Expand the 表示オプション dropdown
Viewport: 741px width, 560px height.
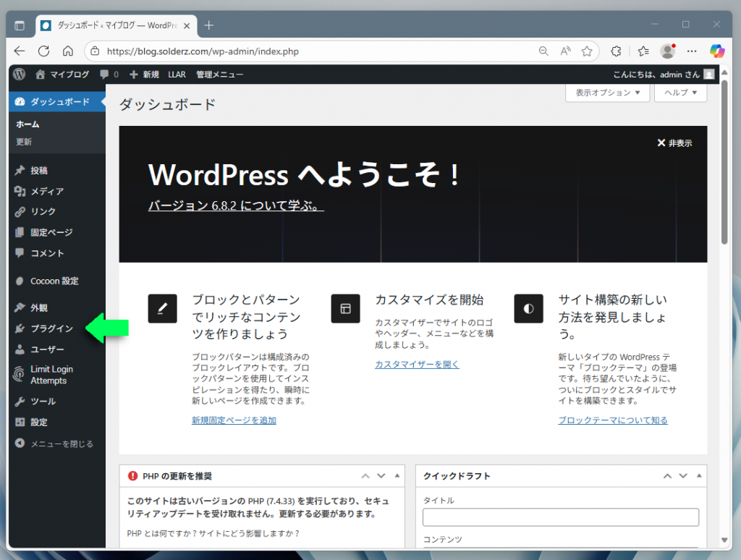[608, 93]
